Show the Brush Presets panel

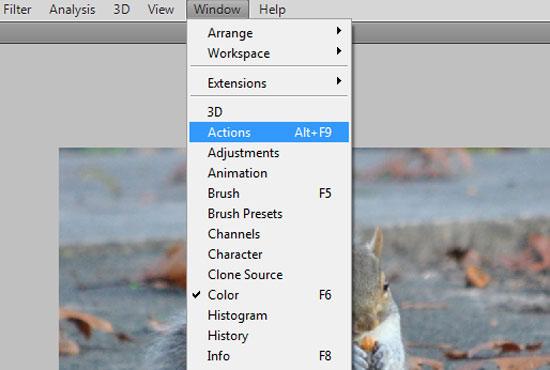[269, 214]
